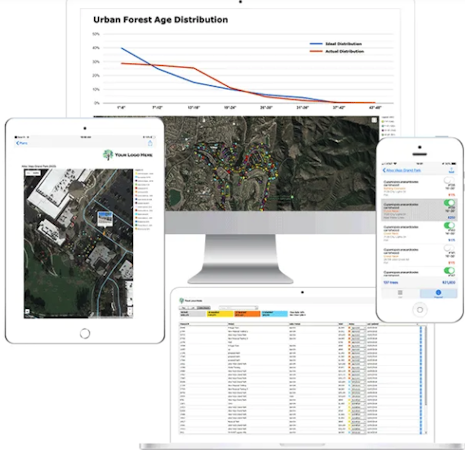Tap the phone's back chevron in header
465x450 pixels.
tap(384, 170)
